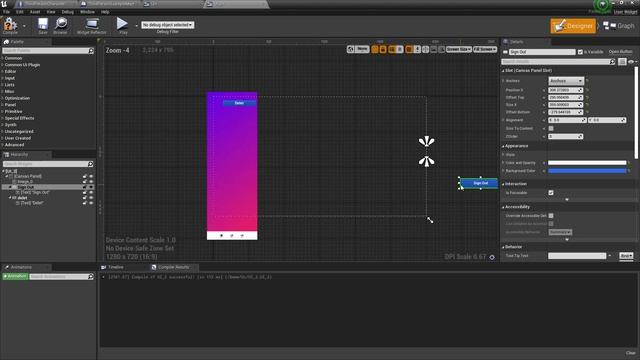Click the designer Zoom -4 label

[118, 50]
